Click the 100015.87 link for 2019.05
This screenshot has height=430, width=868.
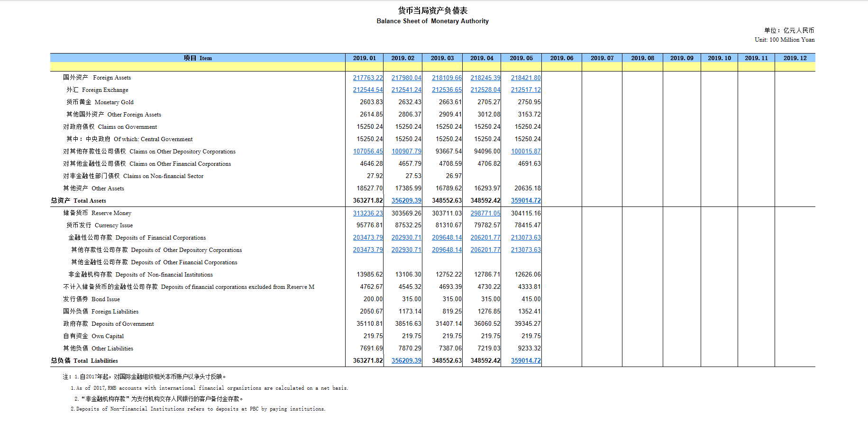pos(525,152)
